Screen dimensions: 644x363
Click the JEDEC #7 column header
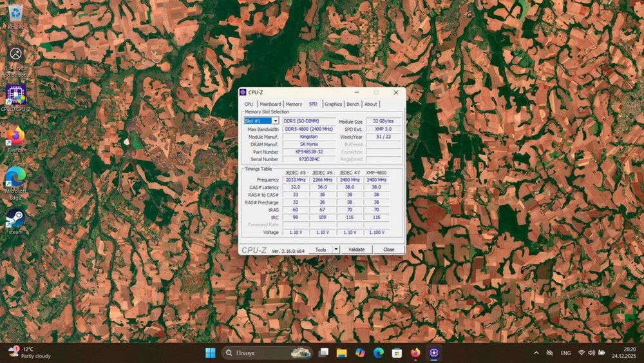(x=350, y=173)
